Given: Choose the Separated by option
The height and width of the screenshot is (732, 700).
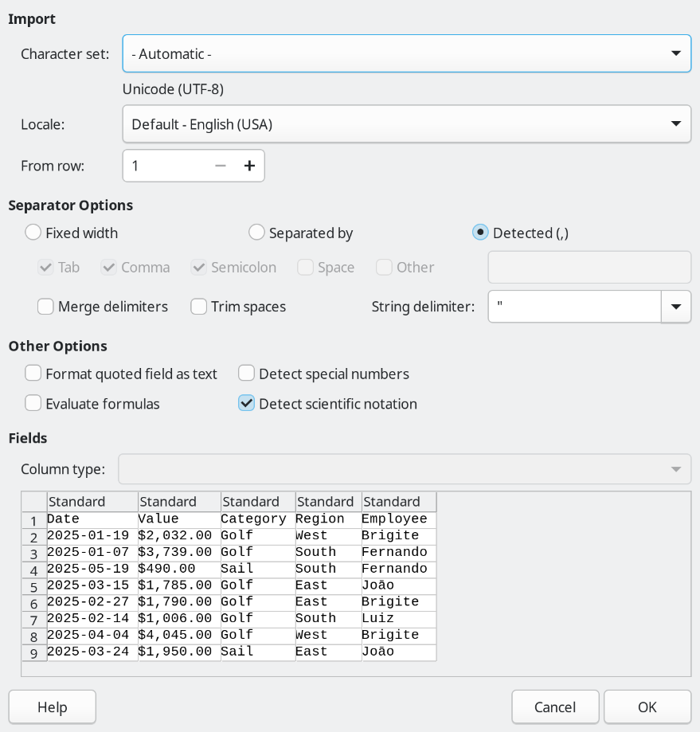Looking at the screenshot, I should 256,232.
